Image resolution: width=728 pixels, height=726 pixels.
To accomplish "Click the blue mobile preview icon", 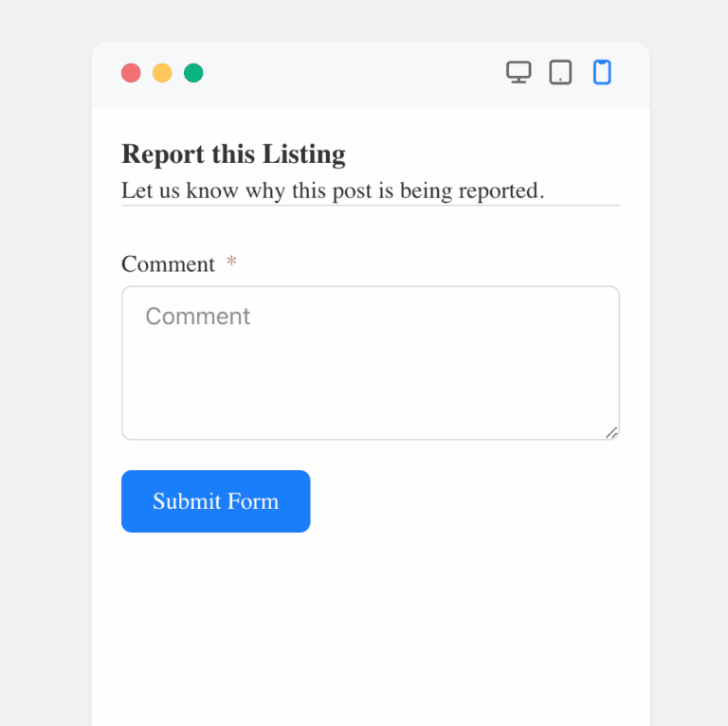I will coord(602,72).
